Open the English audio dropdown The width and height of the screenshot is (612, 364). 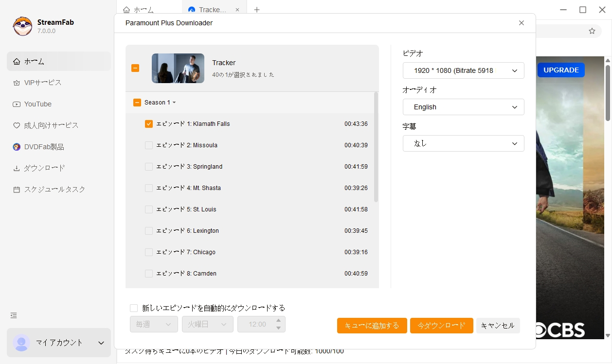(463, 107)
